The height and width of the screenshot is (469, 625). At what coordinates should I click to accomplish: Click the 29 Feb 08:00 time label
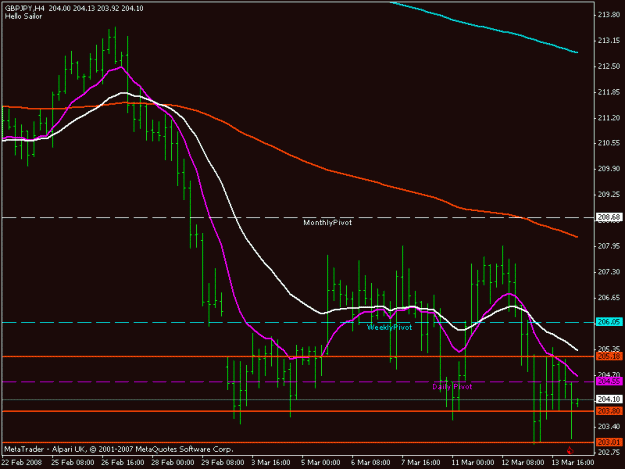(222, 463)
